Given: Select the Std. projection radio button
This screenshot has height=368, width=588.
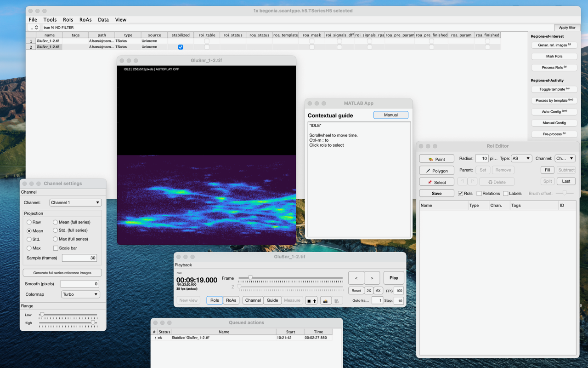Looking at the screenshot, I should pos(28,239).
